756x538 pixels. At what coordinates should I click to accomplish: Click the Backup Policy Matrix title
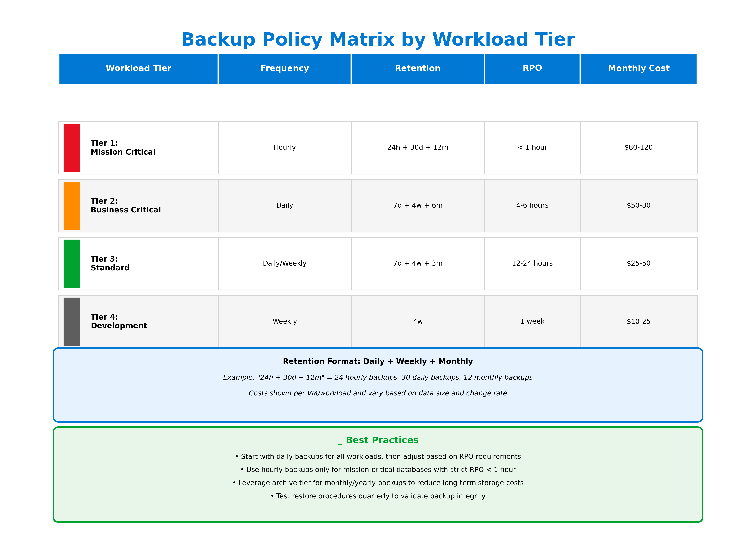tap(378, 40)
